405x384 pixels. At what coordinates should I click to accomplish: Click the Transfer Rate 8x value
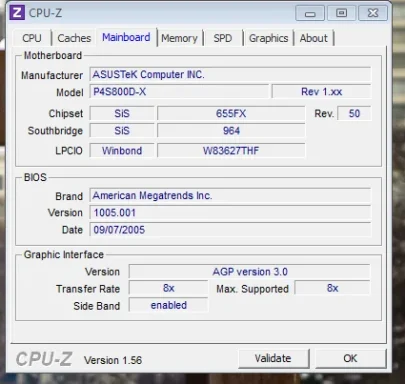[169, 288]
